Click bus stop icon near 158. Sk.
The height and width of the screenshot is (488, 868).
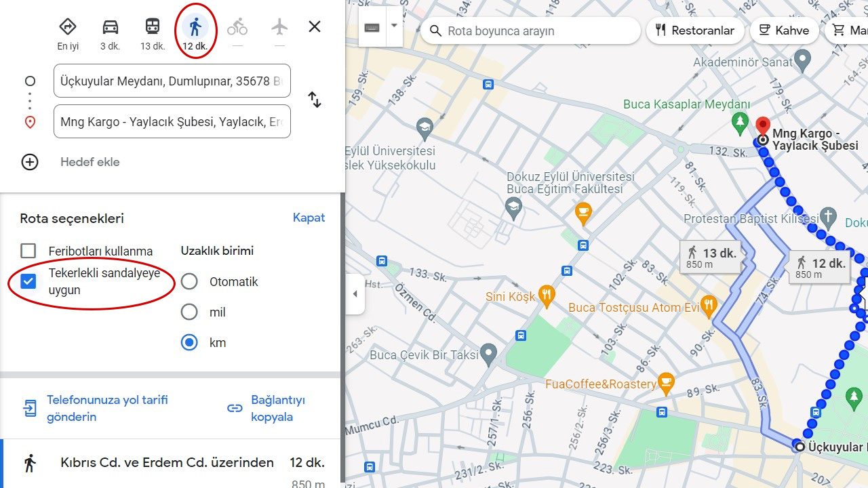pyautogui.click(x=488, y=84)
